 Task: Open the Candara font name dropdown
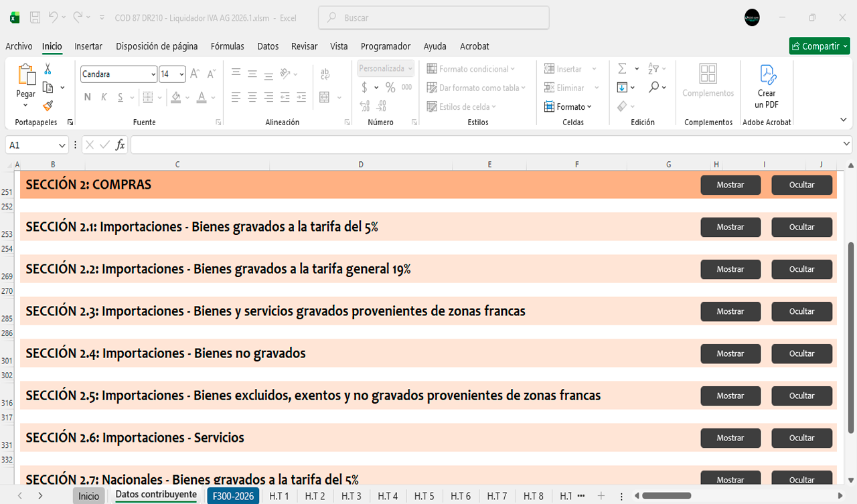(x=153, y=74)
